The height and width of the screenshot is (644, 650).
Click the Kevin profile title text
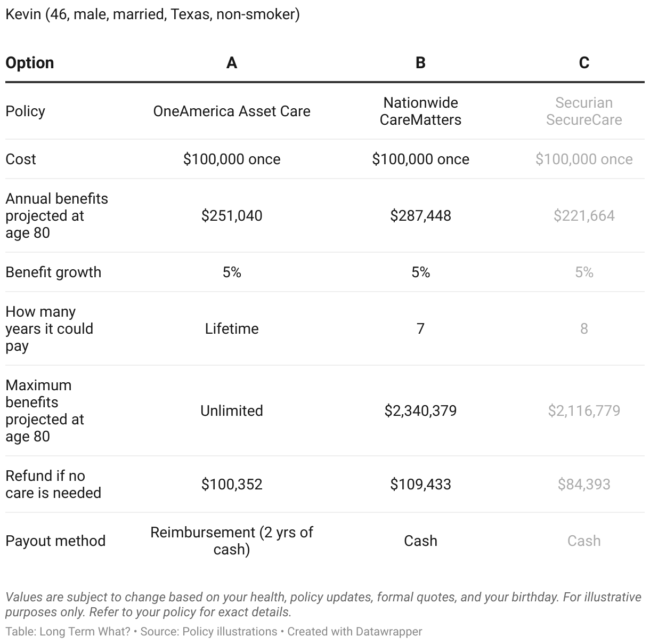click(x=152, y=14)
